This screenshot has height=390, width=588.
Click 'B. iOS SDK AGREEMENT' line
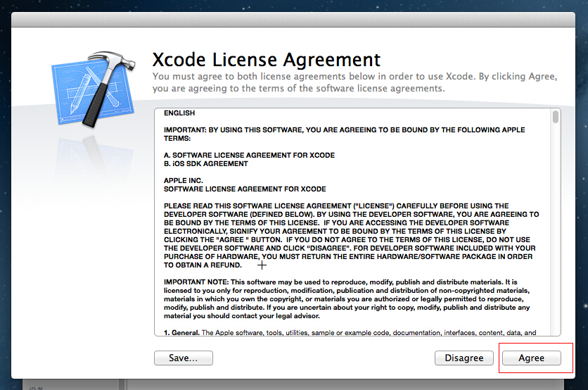pyautogui.click(x=206, y=163)
